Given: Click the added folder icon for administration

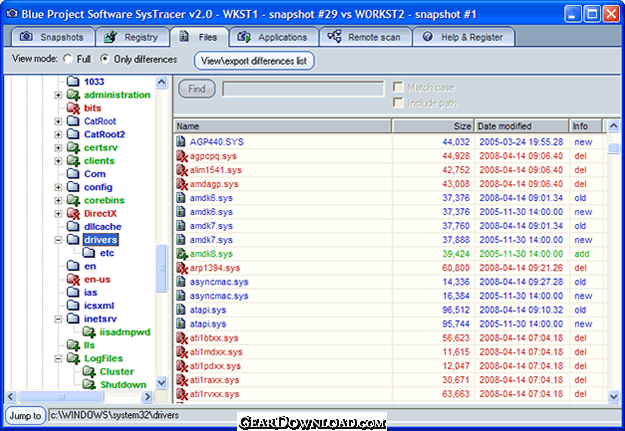Looking at the screenshot, I should coord(73,95).
